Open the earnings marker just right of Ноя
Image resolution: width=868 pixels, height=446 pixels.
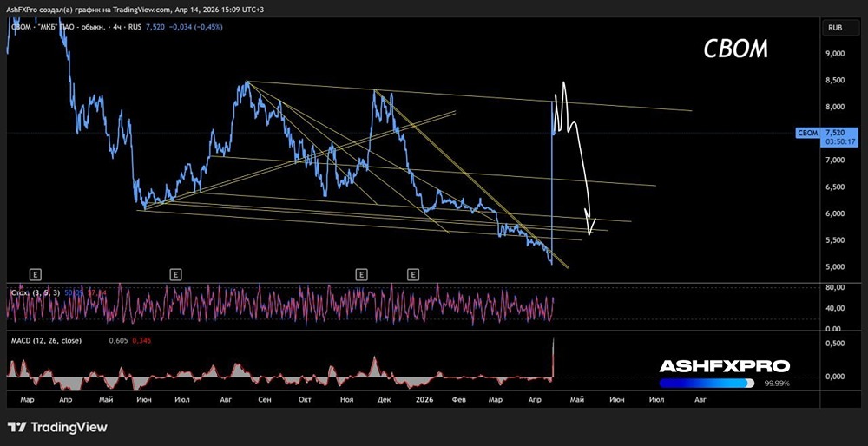pos(361,274)
